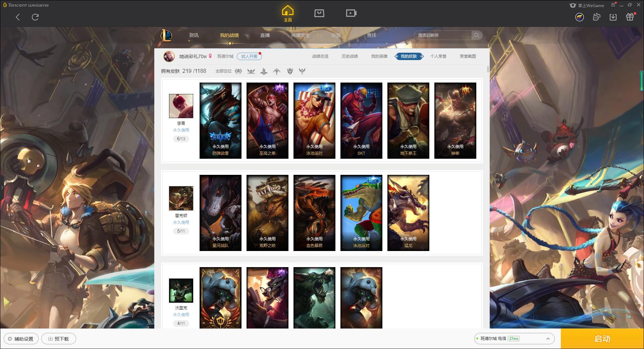Switch to the 战绩总览 tab
The image size is (644, 349).
tap(320, 56)
